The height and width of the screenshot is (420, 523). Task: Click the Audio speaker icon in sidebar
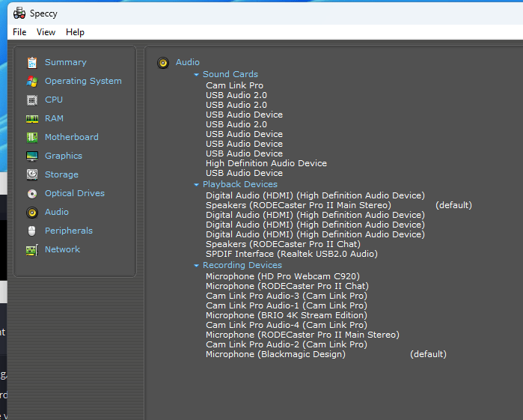(x=32, y=213)
